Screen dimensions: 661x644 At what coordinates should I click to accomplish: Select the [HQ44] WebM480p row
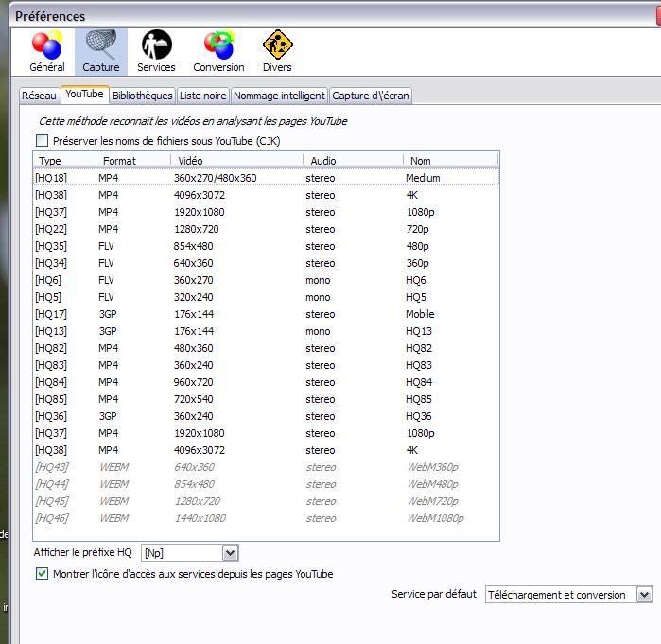tap(266, 484)
